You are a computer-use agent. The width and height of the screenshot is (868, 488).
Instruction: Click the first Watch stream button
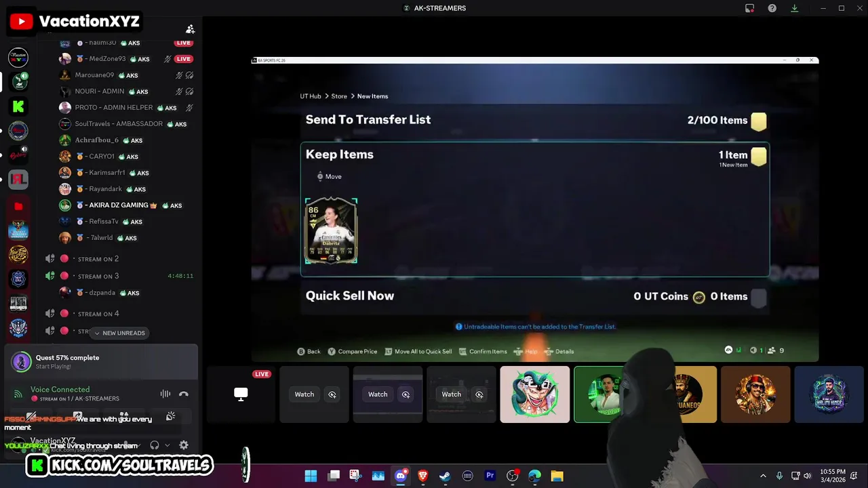[x=304, y=394]
